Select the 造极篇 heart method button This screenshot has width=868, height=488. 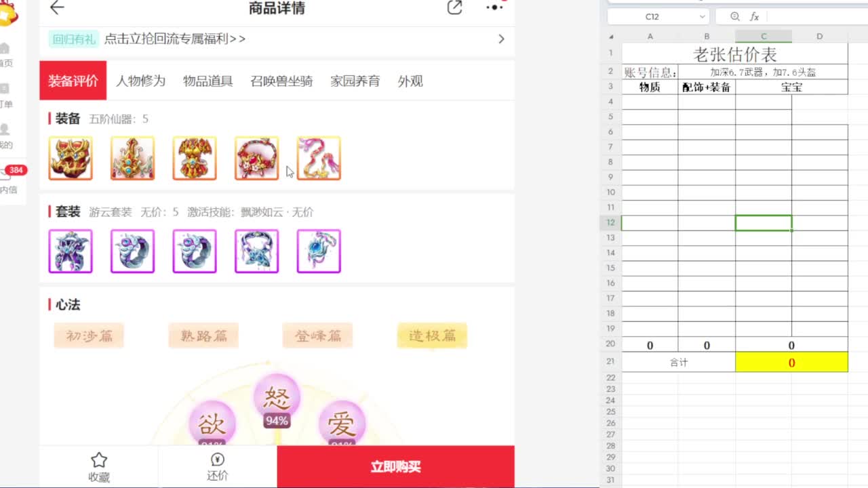coord(432,335)
